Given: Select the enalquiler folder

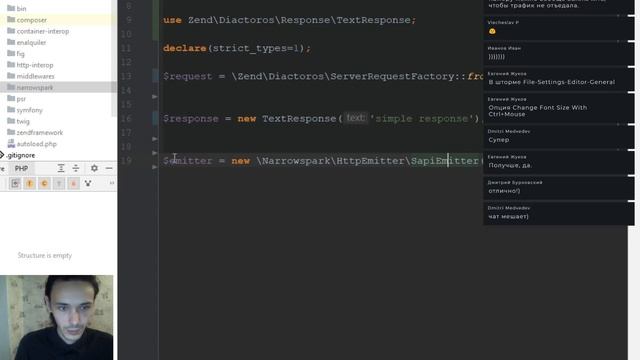Looking at the screenshot, I should coord(31,42).
